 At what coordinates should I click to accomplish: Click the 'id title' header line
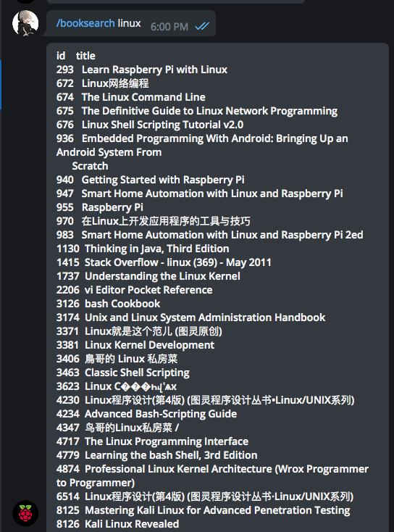click(76, 56)
